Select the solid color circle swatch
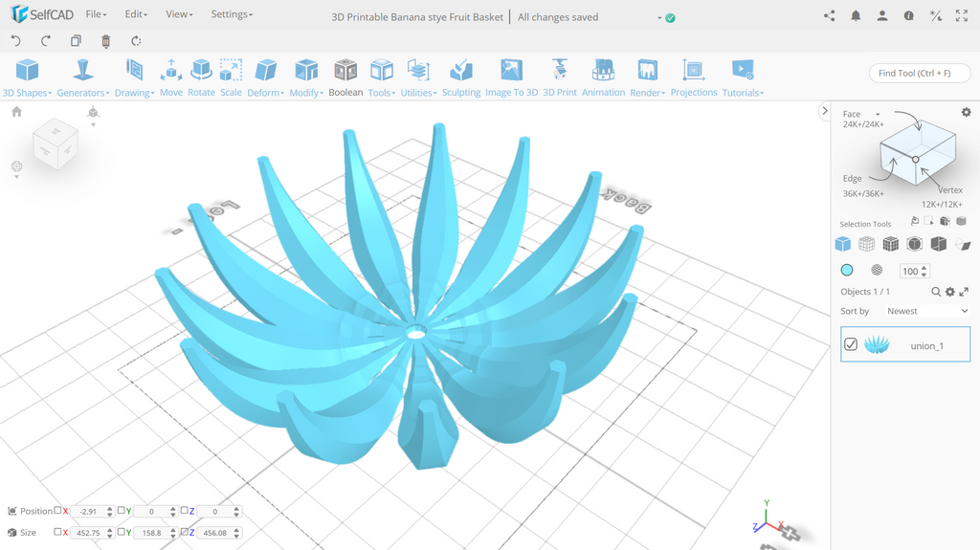This screenshot has width=980, height=550. [x=847, y=270]
